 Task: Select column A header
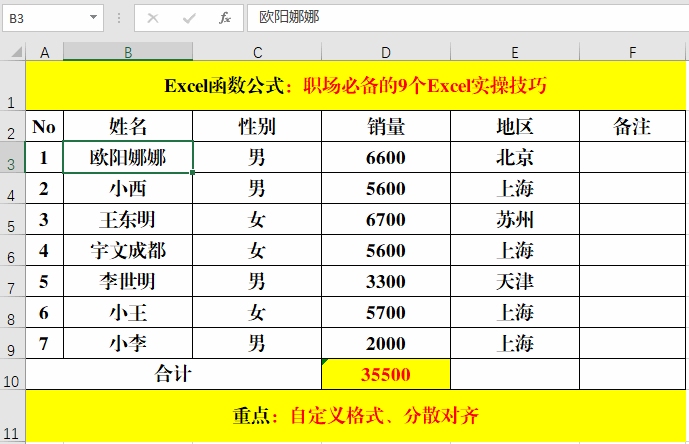(44, 52)
